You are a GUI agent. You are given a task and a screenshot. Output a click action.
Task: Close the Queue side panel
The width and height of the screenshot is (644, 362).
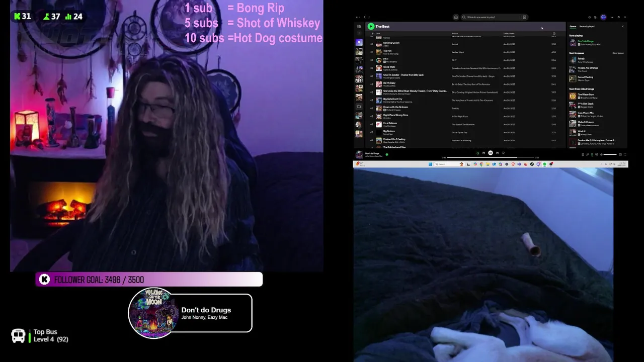tap(622, 26)
